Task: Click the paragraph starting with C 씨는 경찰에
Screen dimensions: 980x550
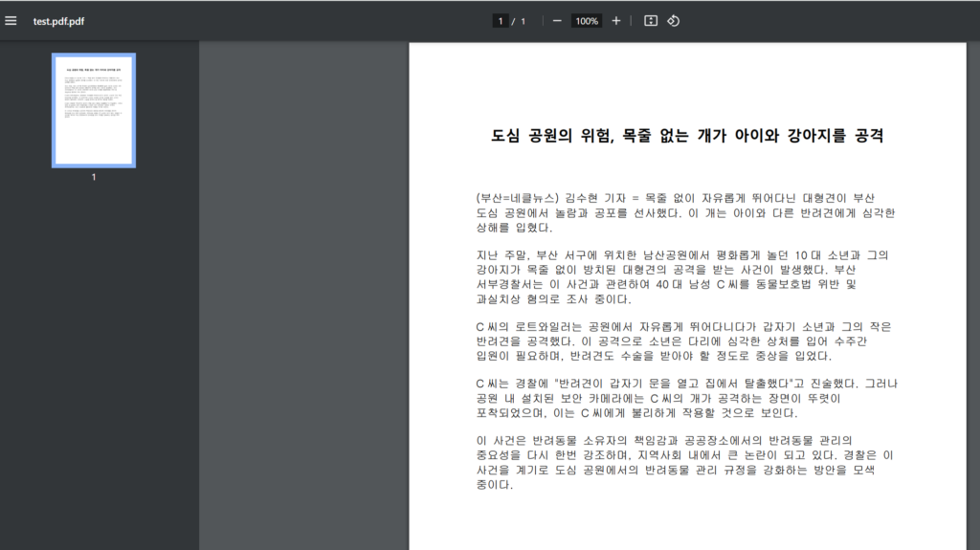Action: pos(685,399)
